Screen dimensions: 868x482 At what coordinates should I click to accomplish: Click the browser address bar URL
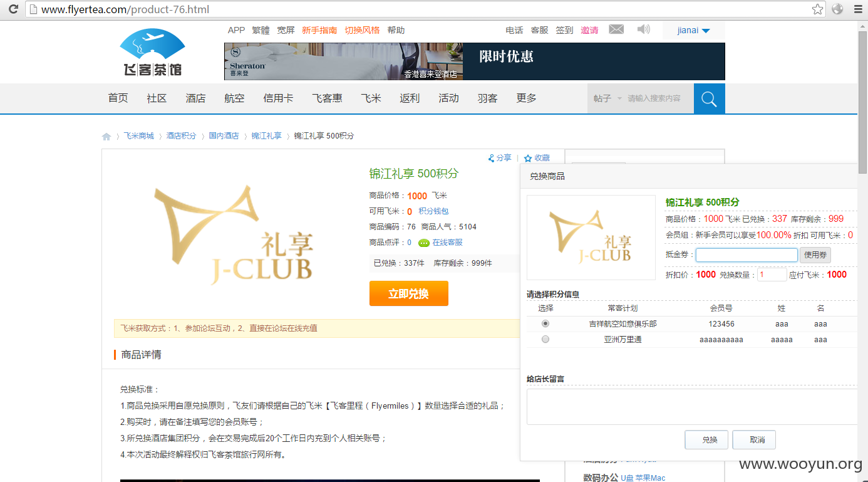click(x=125, y=9)
